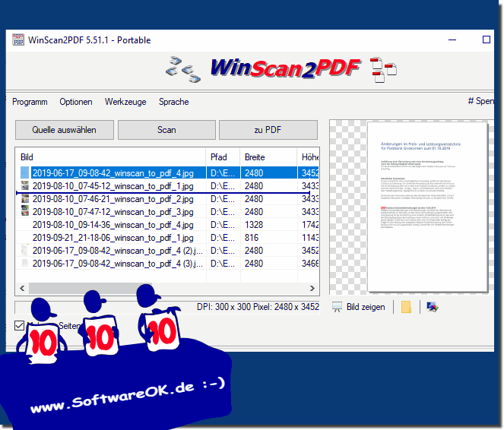Click the horizontal scrollbar thumb of list

90,288
